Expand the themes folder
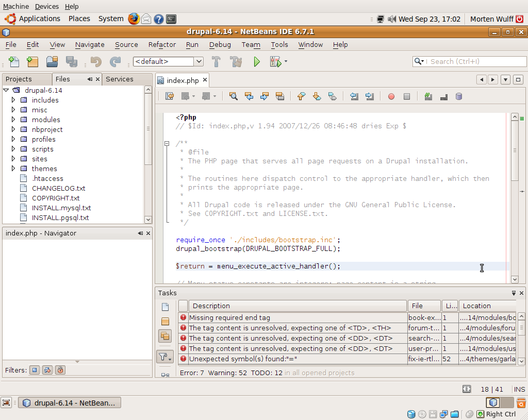This screenshot has height=420, width=528. (x=13, y=169)
